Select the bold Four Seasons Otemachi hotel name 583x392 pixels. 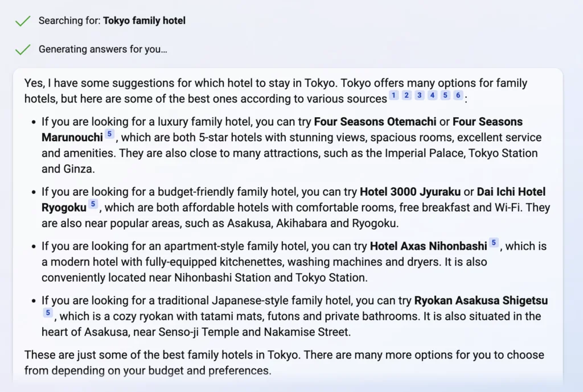pos(375,122)
